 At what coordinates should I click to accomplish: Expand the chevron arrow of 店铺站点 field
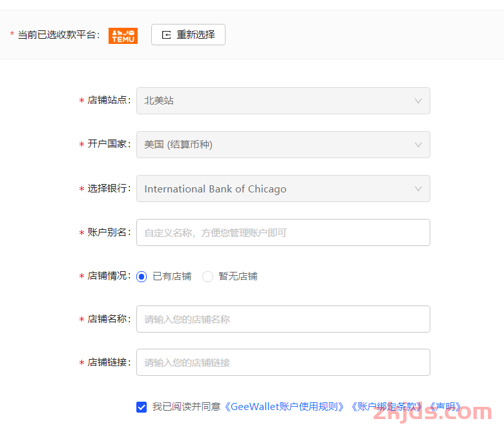418,101
